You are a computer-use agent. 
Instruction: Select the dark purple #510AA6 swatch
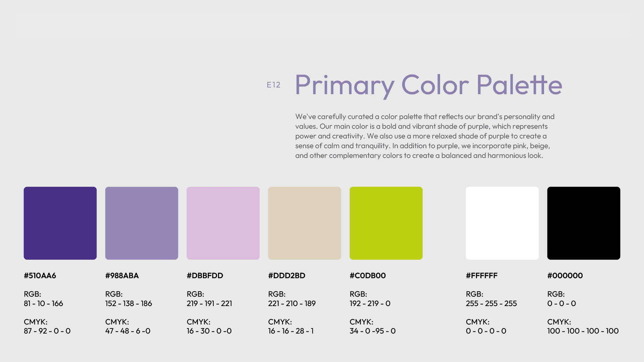pyautogui.click(x=60, y=223)
